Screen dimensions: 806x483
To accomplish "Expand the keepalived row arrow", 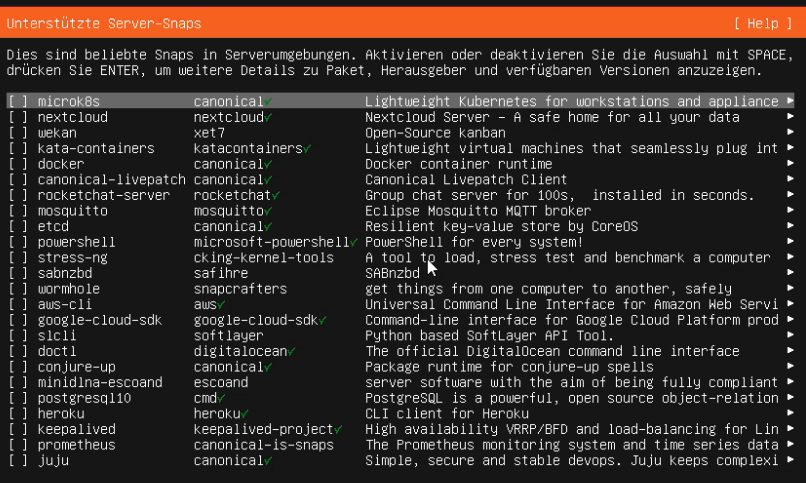I will [x=790, y=429].
